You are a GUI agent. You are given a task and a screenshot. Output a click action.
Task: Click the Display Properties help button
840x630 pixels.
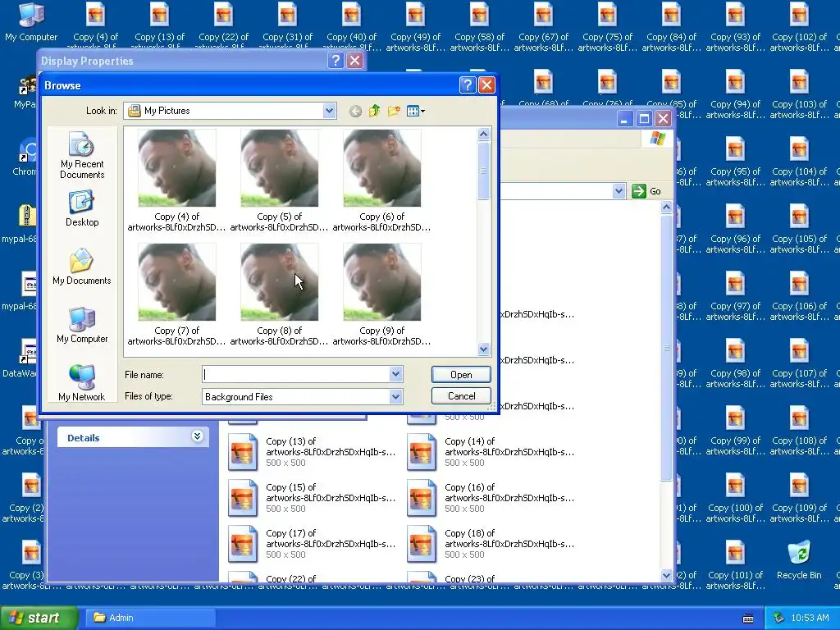point(336,61)
